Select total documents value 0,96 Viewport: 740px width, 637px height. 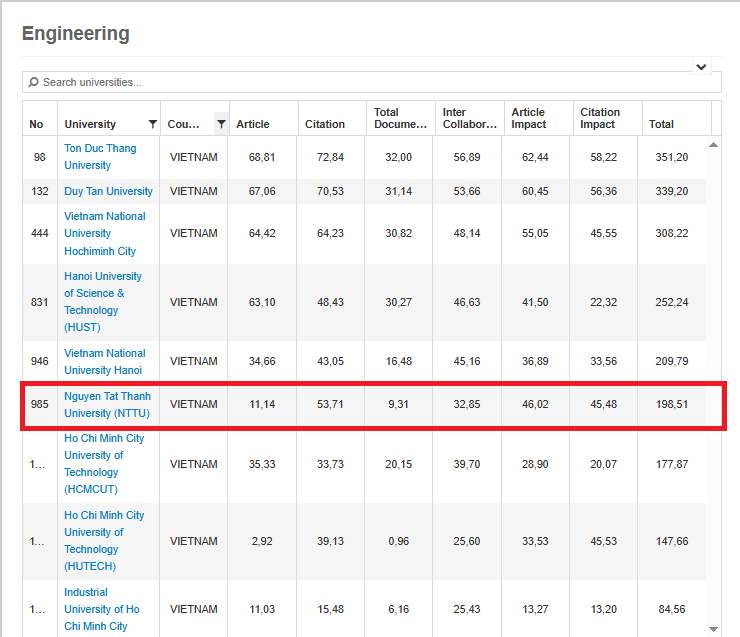coord(398,541)
